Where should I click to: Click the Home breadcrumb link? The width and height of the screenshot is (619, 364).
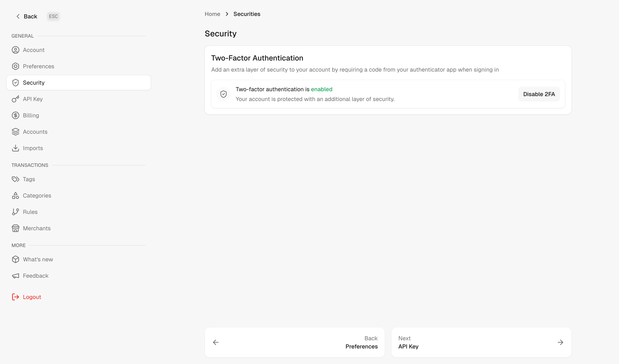coord(212,14)
